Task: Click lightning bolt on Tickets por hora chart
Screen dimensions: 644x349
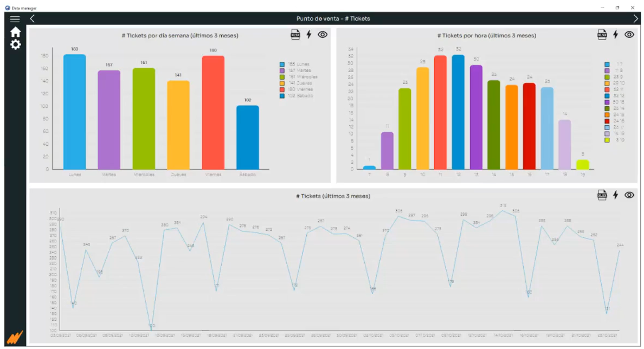Action: [x=615, y=35]
